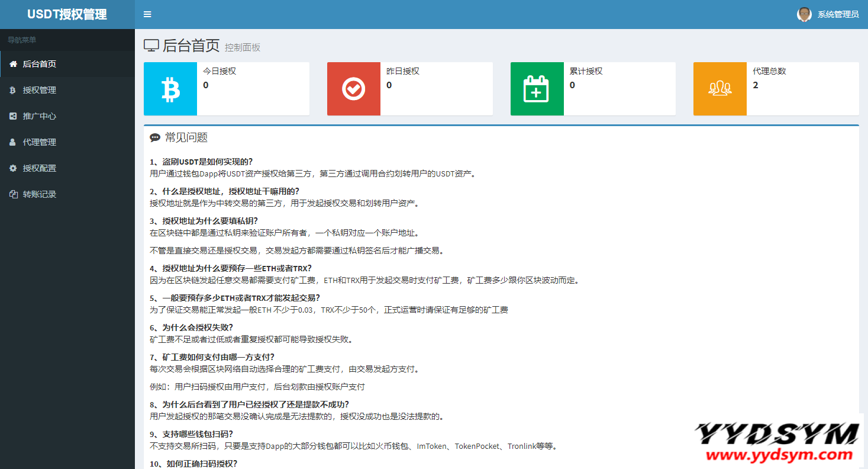Click the admin avatar picture
The height and width of the screenshot is (469, 868).
804,14
